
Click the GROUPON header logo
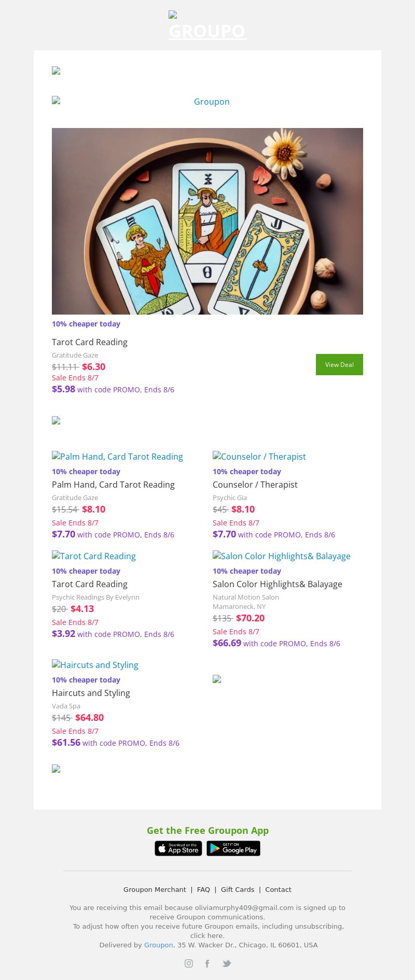(208, 31)
